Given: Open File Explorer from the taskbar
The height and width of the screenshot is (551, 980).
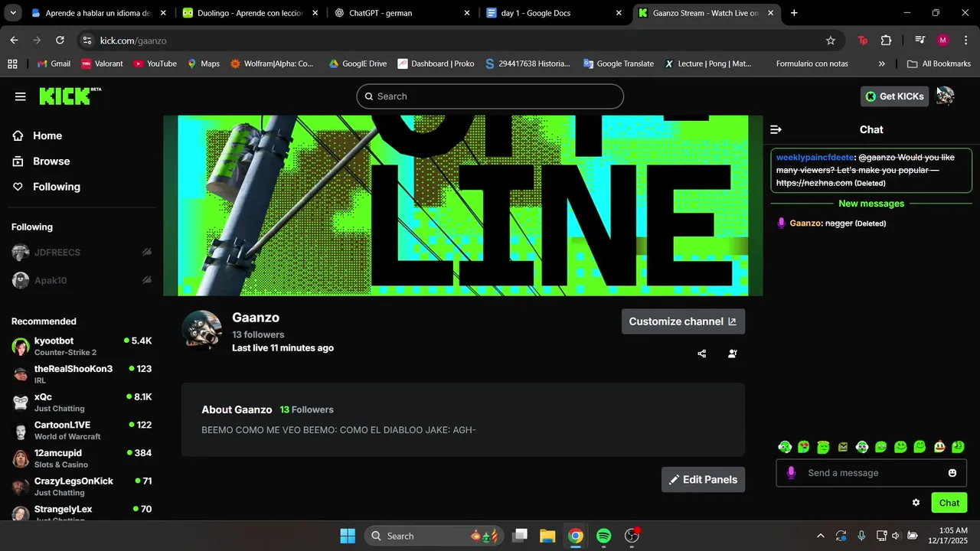Looking at the screenshot, I should tap(547, 536).
